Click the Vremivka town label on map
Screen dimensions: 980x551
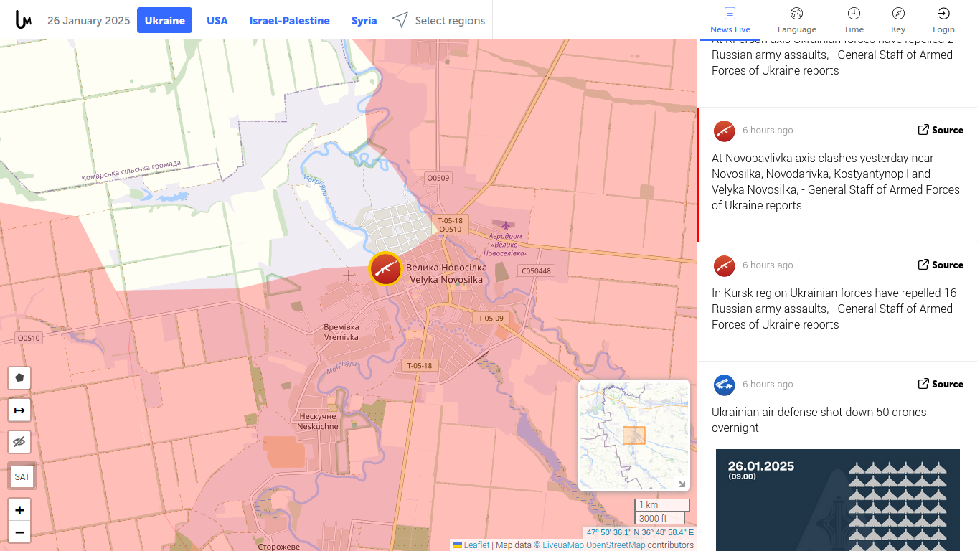(341, 332)
